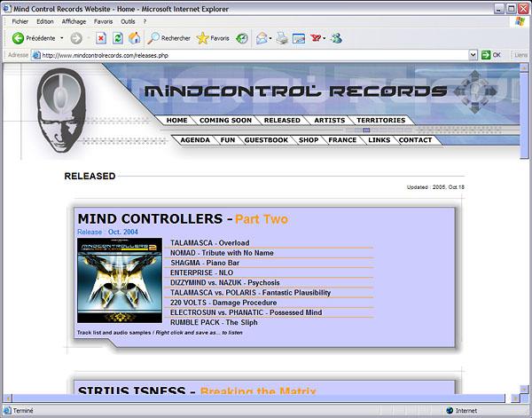The height and width of the screenshot is (418, 532).
Task: Open Rechercher search magnifier
Action: [x=153, y=38]
